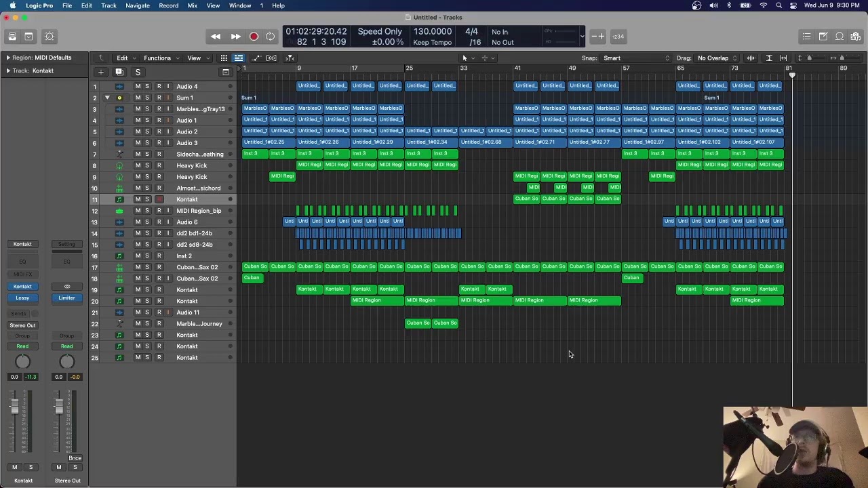
Task: Expand the Region: MIDI Defaults disclosure triangle
Action: click(x=8, y=58)
